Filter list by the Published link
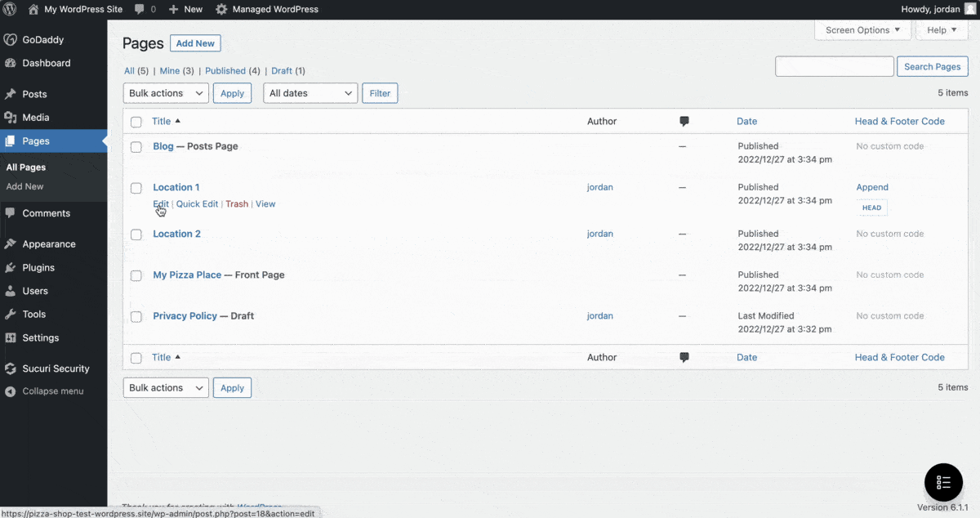The width and height of the screenshot is (980, 518). [x=225, y=71]
